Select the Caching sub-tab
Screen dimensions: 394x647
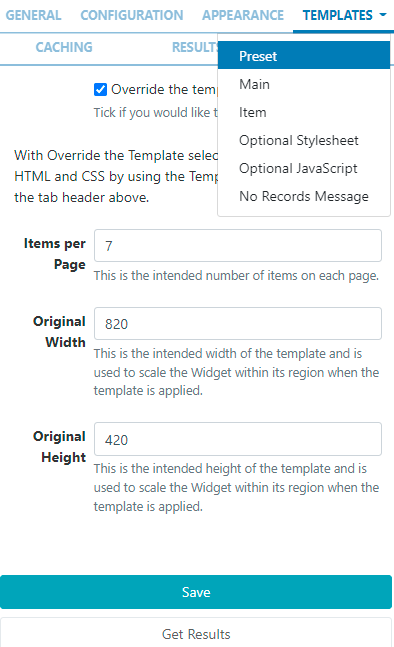64,47
